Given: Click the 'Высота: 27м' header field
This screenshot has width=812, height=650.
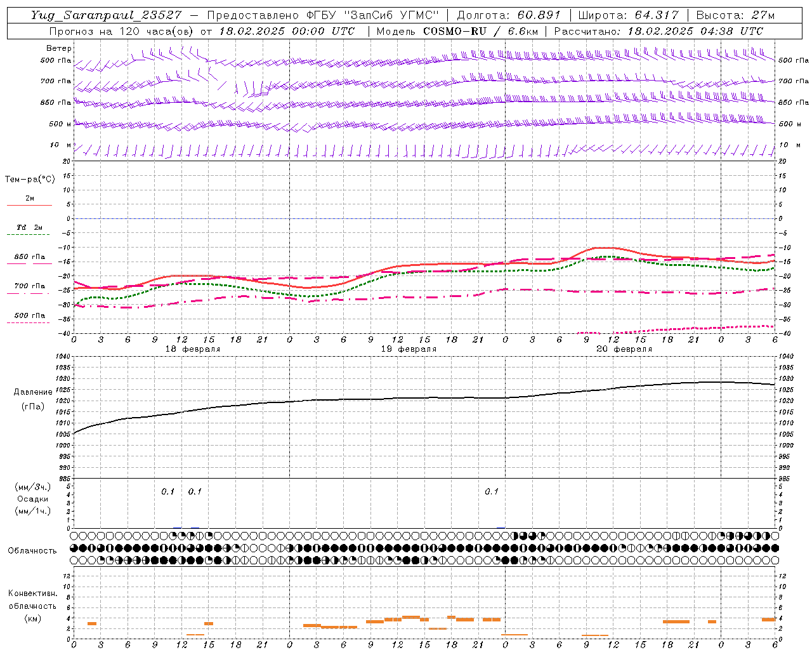Looking at the screenshot, I should (735, 15).
